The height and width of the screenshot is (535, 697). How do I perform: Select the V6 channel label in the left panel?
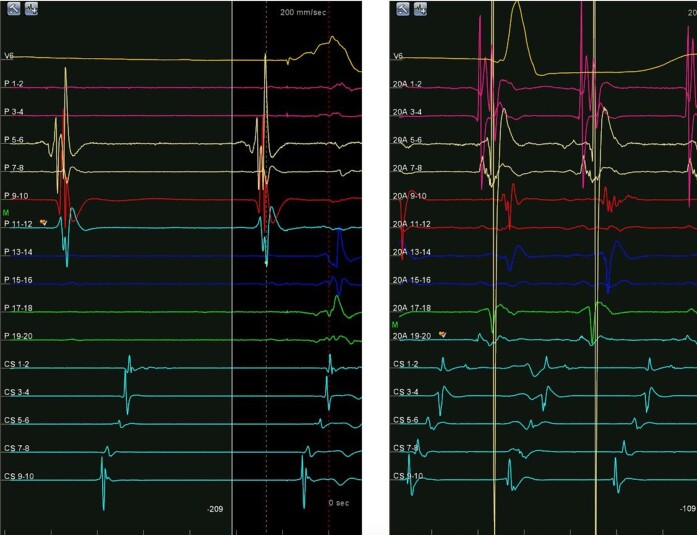(x=9, y=56)
